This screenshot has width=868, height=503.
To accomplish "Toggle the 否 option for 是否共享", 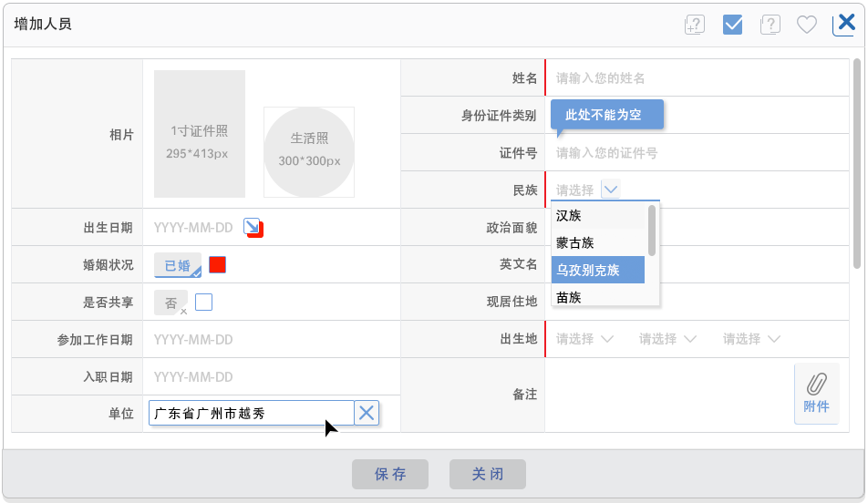I will coord(170,303).
